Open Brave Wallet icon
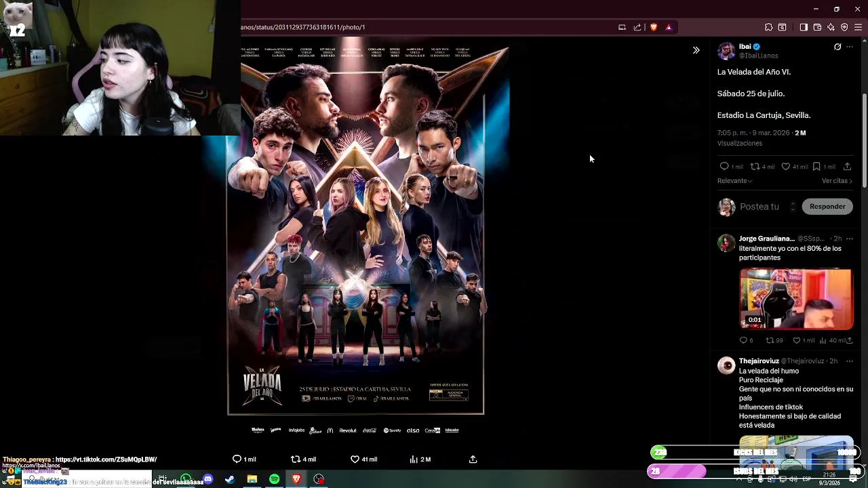Image resolution: width=868 pixels, height=488 pixels. [x=817, y=27]
